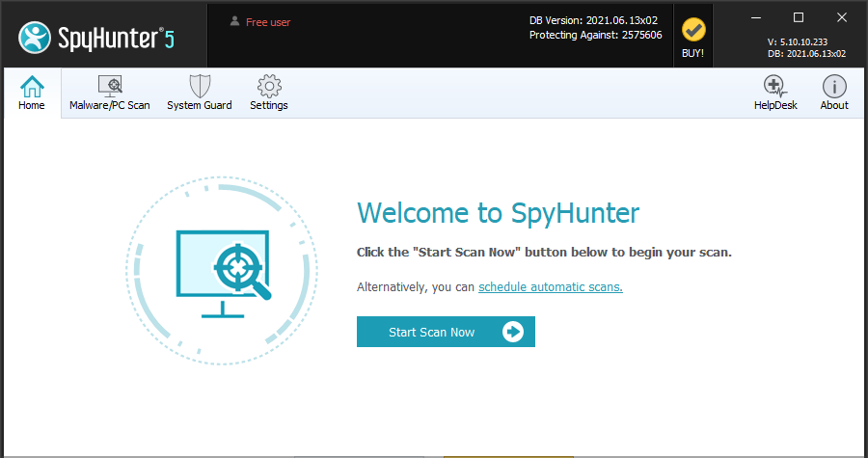Open the Malware/PC Scan tab
The height and width of the screenshot is (458, 868).
tap(110, 93)
